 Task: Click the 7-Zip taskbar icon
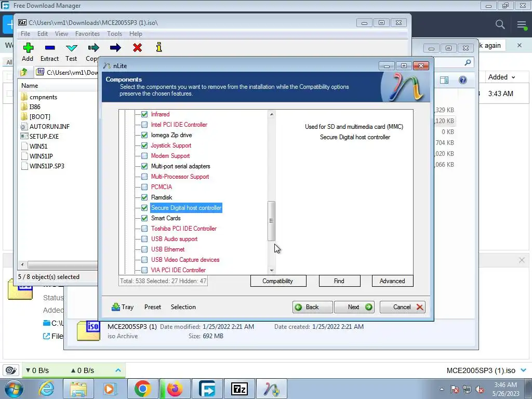click(x=239, y=389)
